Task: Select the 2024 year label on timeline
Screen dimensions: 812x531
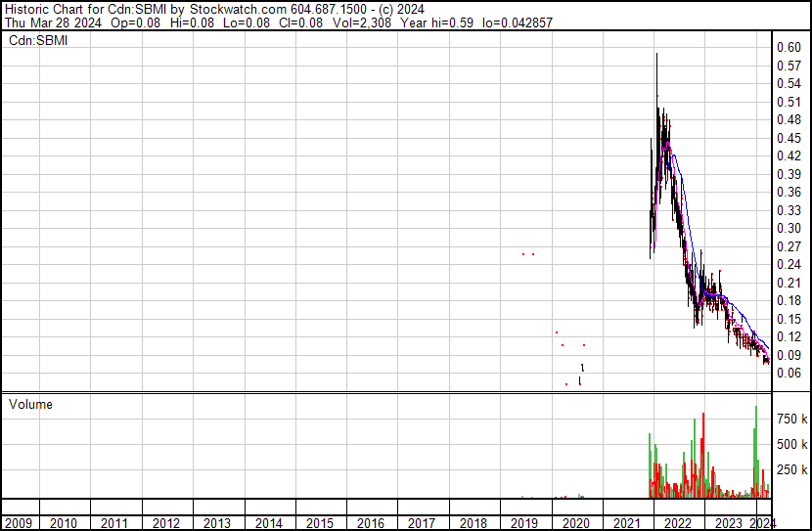Action: pos(762,523)
